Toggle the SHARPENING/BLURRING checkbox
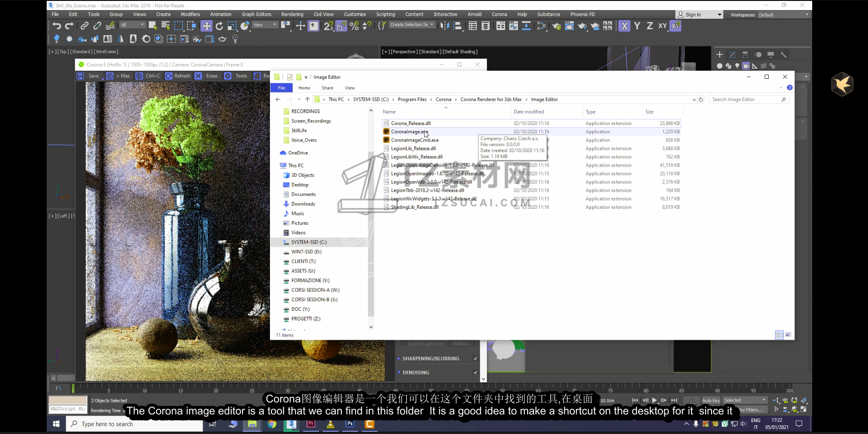868x434 pixels. click(x=475, y=358)
